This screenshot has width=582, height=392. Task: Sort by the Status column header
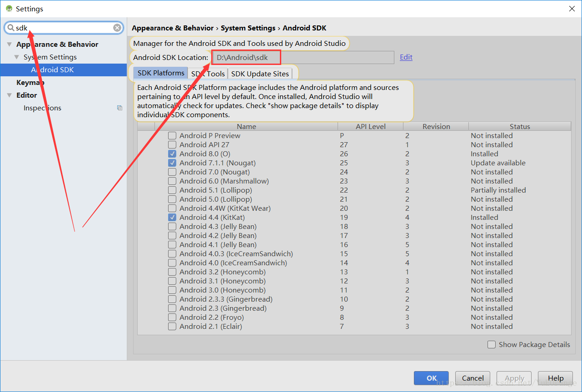coord(520,126)
